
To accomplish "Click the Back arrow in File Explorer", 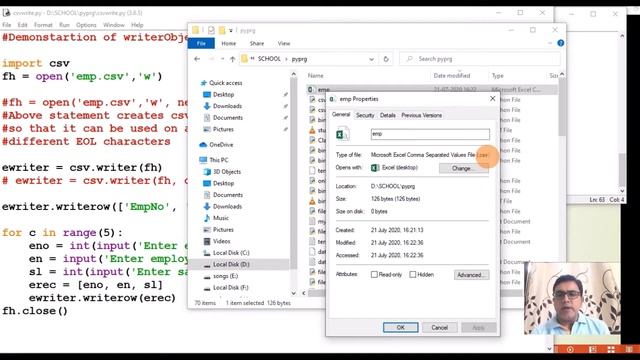I will 197,59.
